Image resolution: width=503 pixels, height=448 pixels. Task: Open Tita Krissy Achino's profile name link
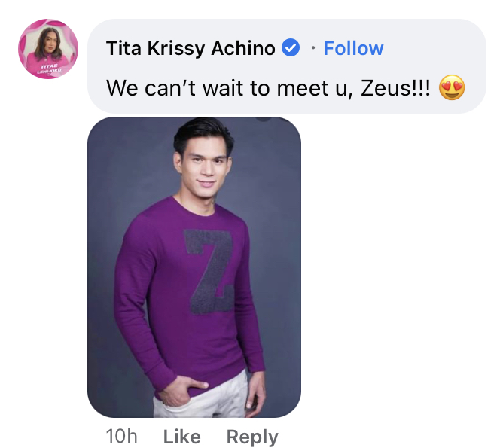(x=191, y=48)
